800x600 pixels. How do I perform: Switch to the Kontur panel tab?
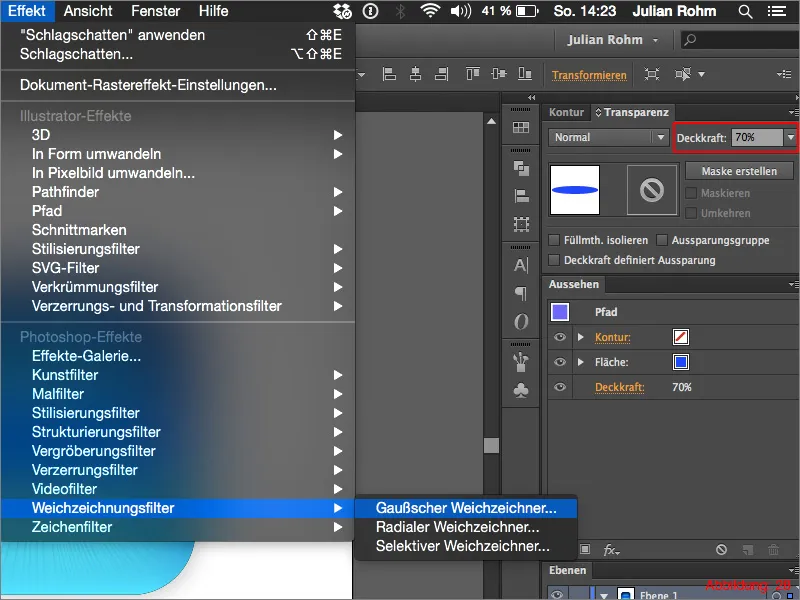click(x=566, y=112)
